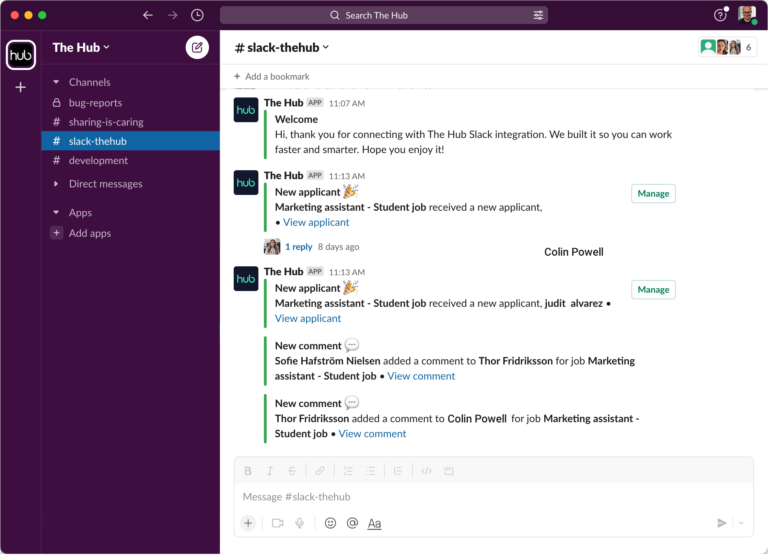Record a video clip
768x557 pixels.
point(278,523)
